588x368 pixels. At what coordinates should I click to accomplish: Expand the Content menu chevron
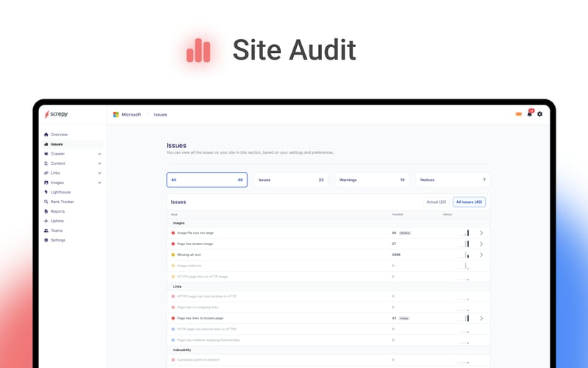click(99, 163)
